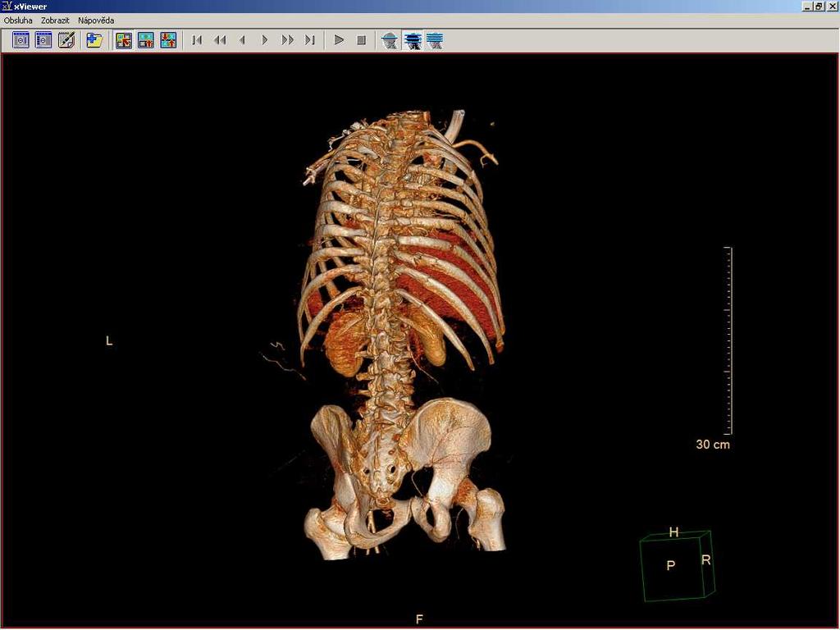Click the first window layout toolbar icon
The width and height of the screenshot is (840, 630).
[21, 40]
